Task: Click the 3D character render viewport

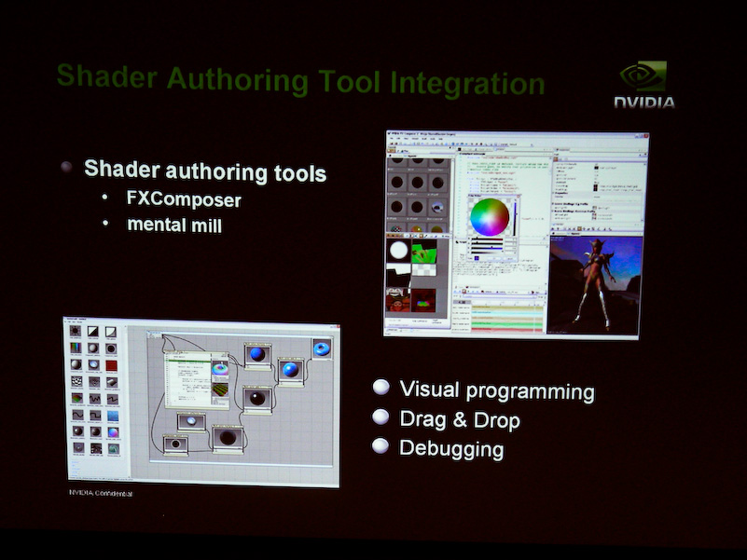Action: (594, 284)
